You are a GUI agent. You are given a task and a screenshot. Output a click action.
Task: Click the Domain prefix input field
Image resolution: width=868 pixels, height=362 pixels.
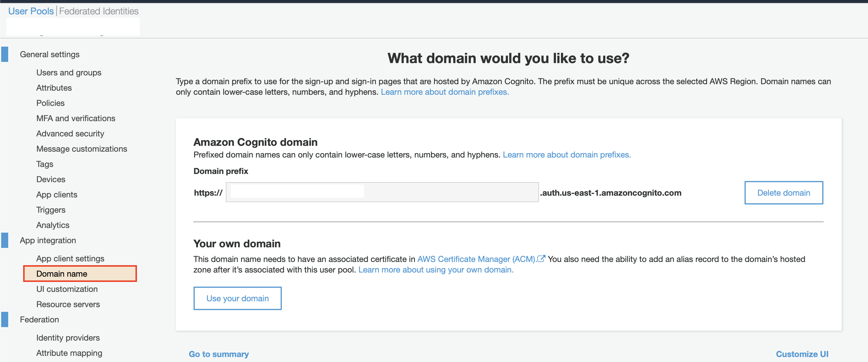pyautogui.click(x=382, y=192)
